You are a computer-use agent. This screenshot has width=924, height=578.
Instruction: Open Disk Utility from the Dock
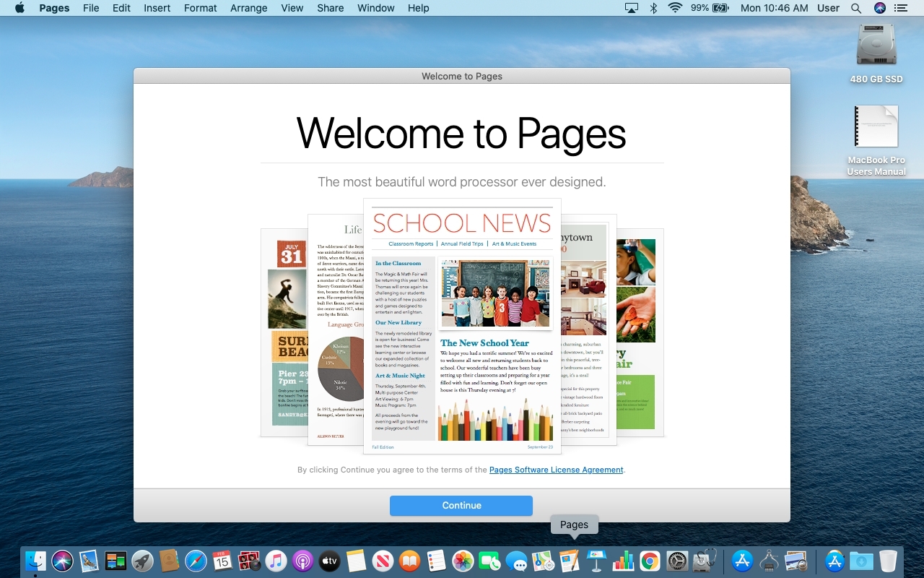tap(703, 561)
